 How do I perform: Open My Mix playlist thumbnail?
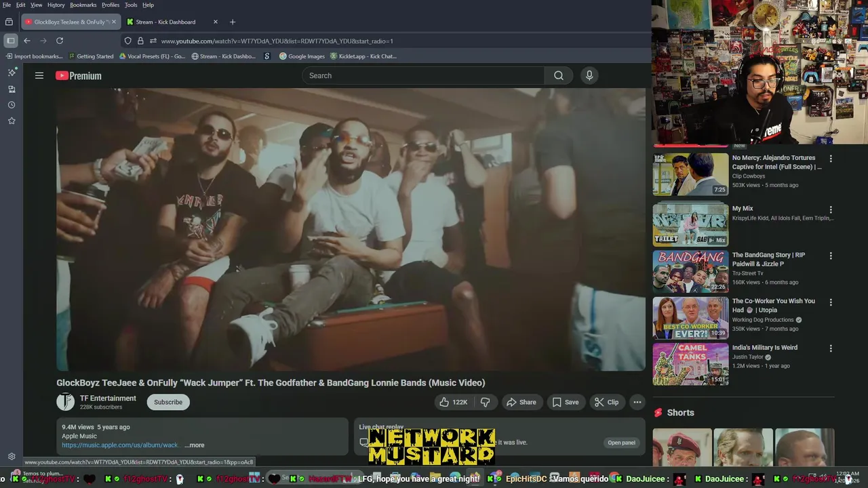[690, 225]
